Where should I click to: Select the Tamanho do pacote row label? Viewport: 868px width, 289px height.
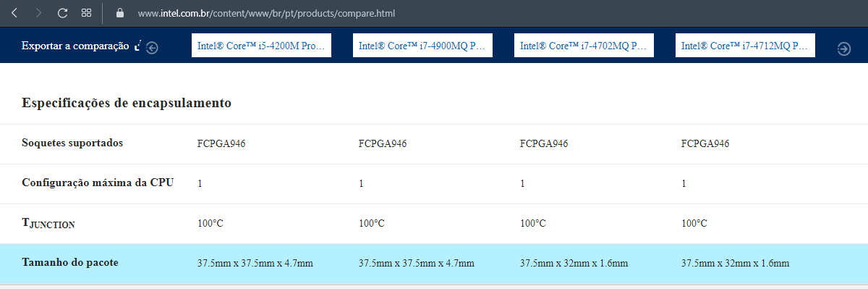click(70, 262)
